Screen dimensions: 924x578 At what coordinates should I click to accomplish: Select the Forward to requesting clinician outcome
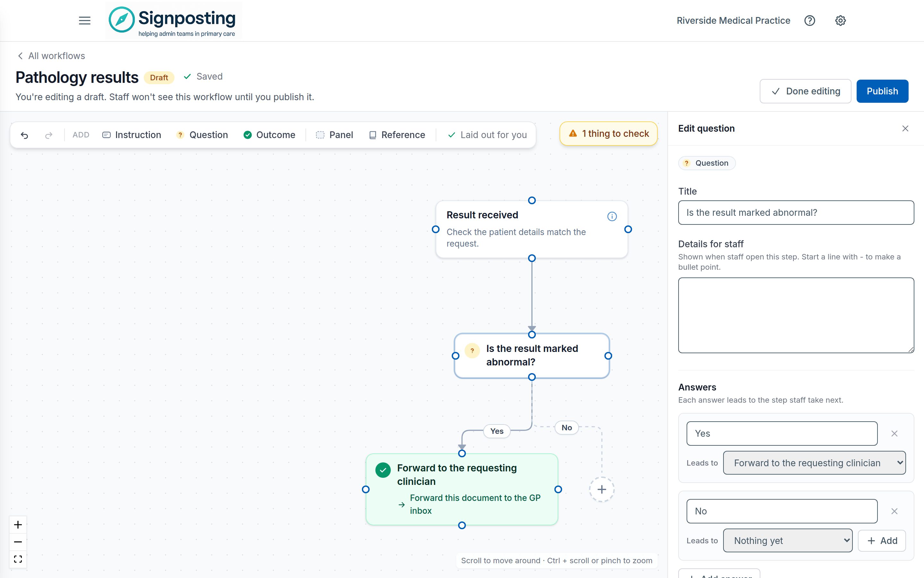462,489
